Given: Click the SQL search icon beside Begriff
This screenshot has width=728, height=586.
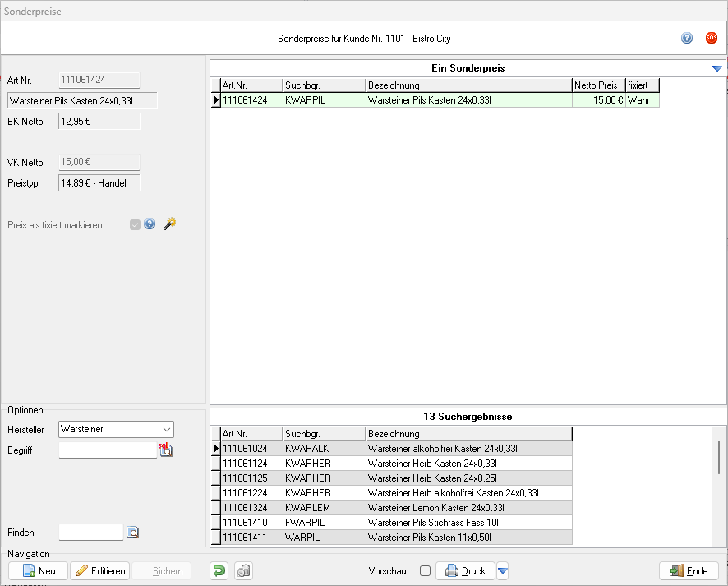Looking at the screenshot, I should pyautogui.click(x=165, y=450).
